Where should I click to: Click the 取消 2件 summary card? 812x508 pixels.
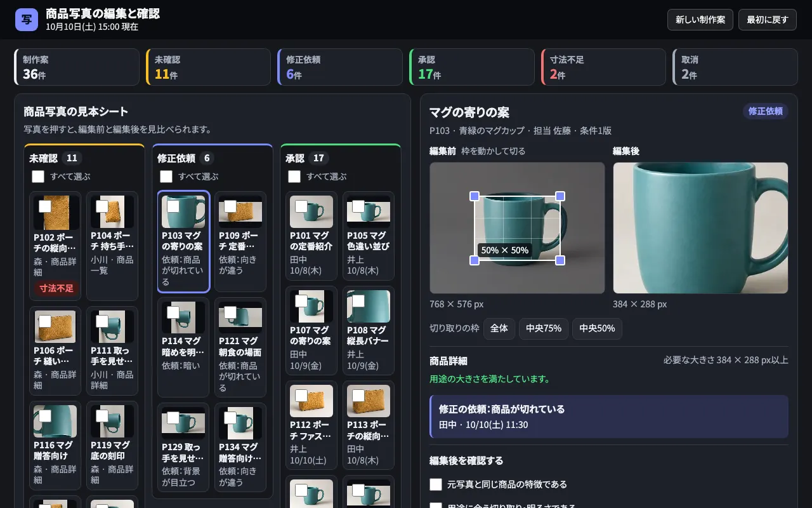coord(735,67)
